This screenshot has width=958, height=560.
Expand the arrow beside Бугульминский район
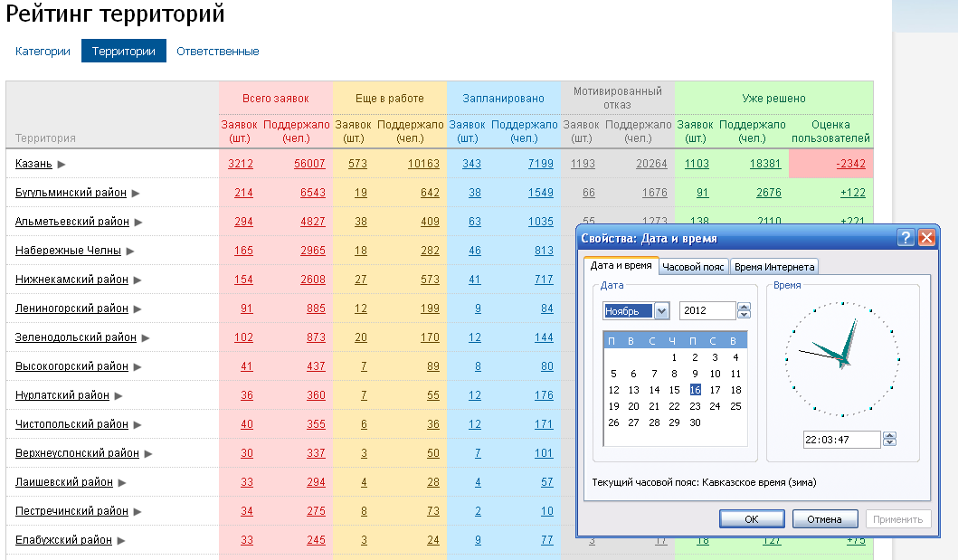click(x=136, y=193)
